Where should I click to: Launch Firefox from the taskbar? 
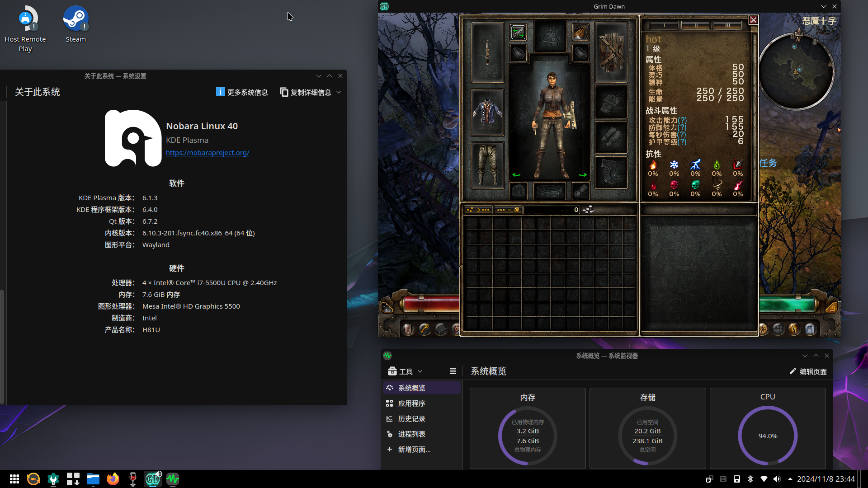tap(113, 479)
